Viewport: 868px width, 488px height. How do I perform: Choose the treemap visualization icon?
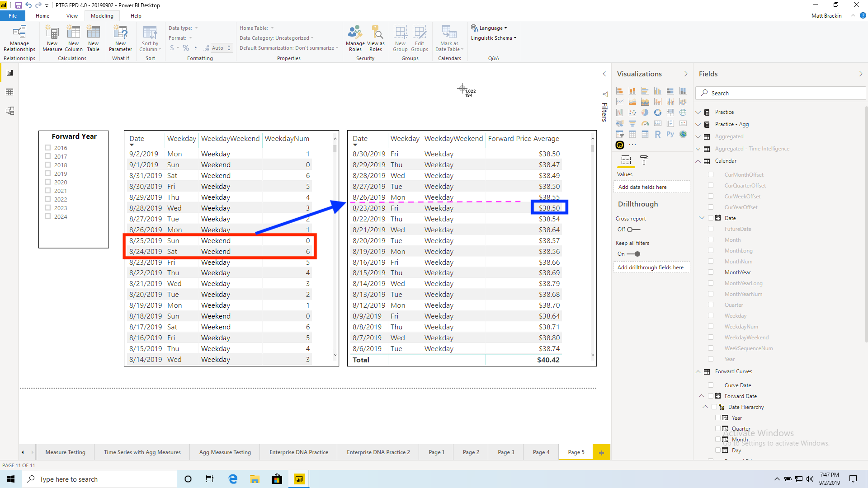coord(670,113)
